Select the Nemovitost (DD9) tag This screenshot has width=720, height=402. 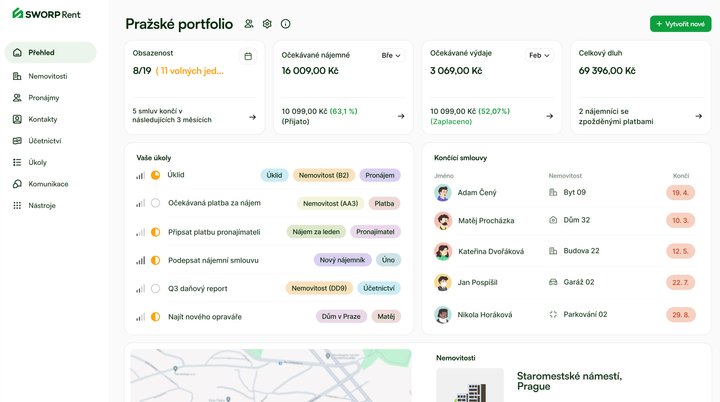pos(319,288)
